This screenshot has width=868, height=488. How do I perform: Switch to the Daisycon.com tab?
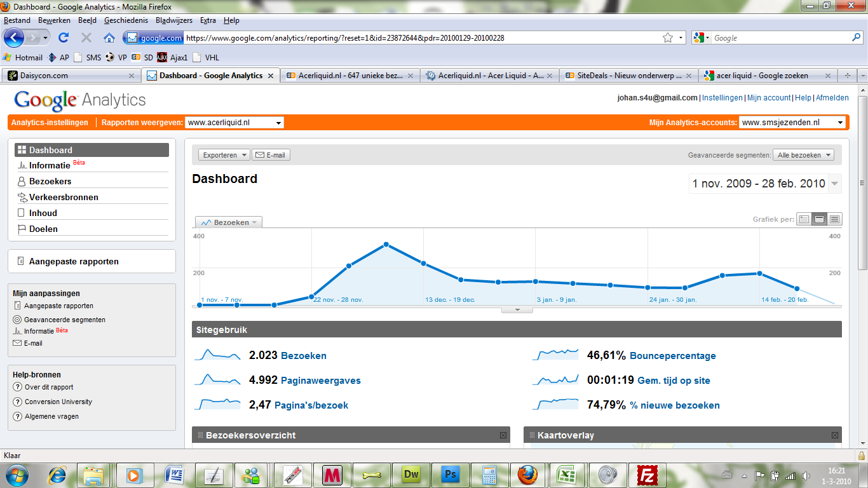(71, 75)
